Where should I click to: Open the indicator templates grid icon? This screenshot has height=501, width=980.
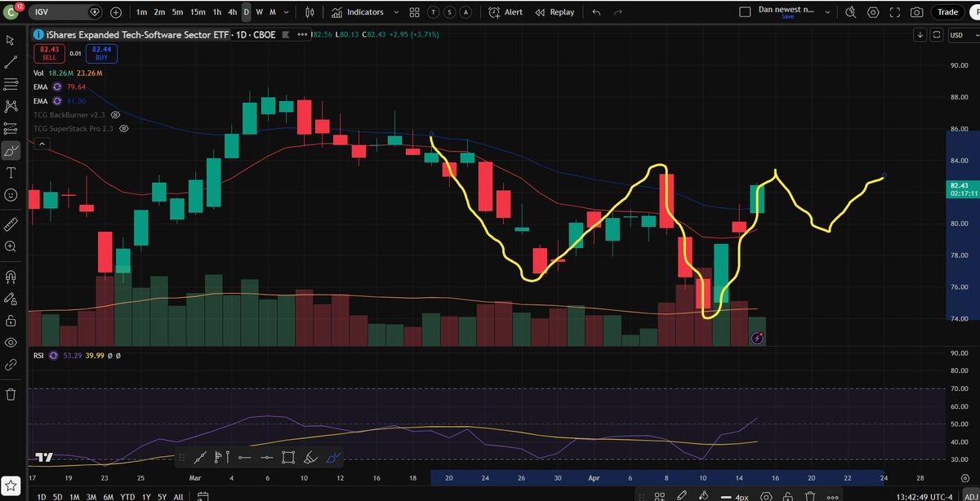pyautogui.click(x=415, y=12)
